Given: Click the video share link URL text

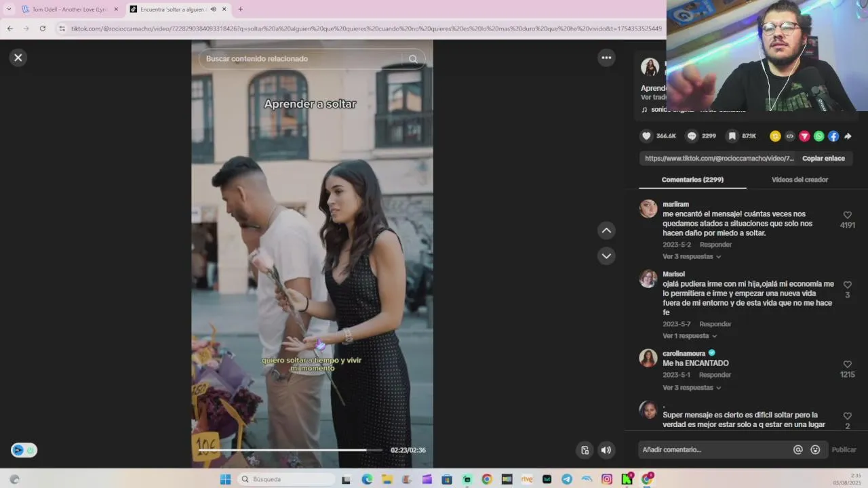Looking at the screenshot, I should point(719,159).
